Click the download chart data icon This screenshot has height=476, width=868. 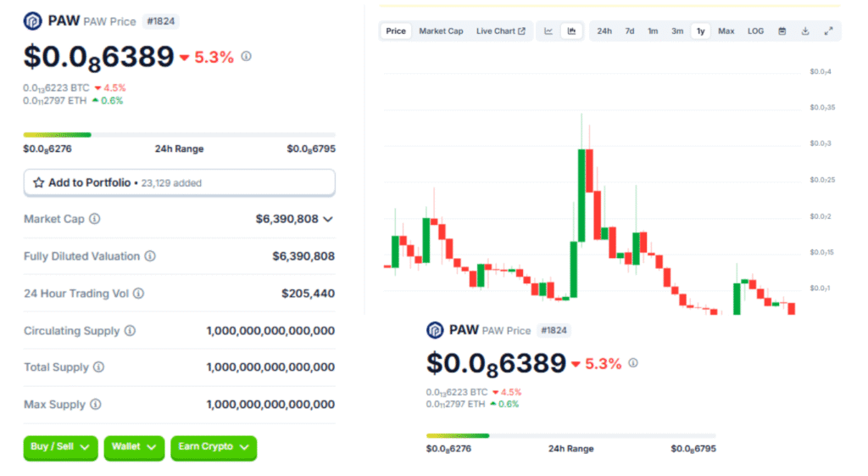coord(805,31)
